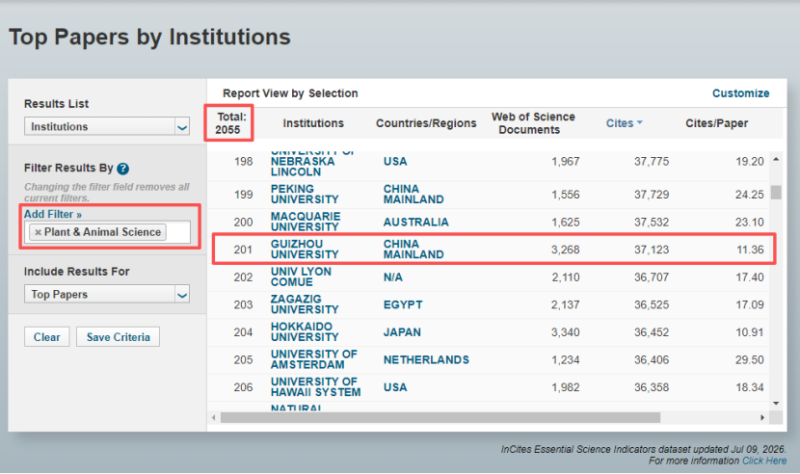Click USA in the Nebraska Lincoln row
The image size is (800, 474).
coord(395,162)
